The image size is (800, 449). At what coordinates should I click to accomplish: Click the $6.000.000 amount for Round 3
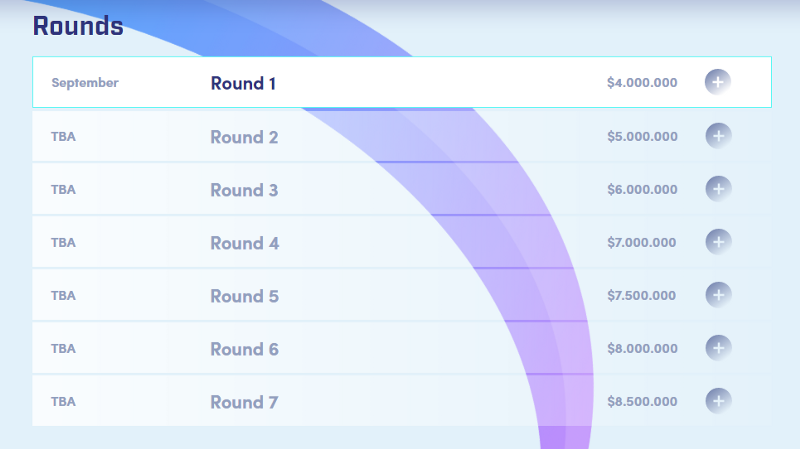click(x=642, y=190)
